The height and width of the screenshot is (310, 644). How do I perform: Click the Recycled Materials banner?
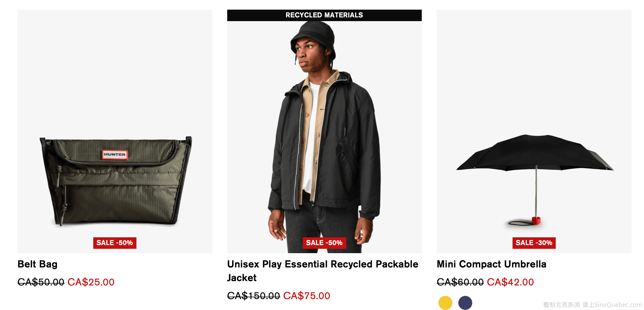(x=324, y=15)
